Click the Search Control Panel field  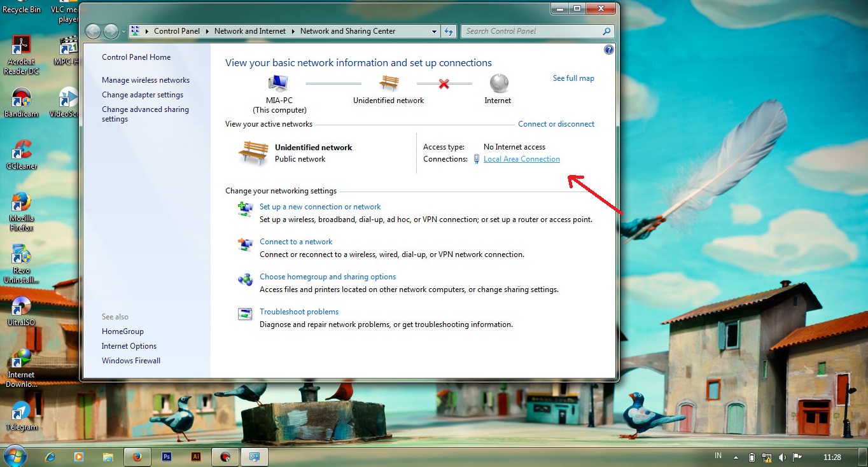(531, 31)
